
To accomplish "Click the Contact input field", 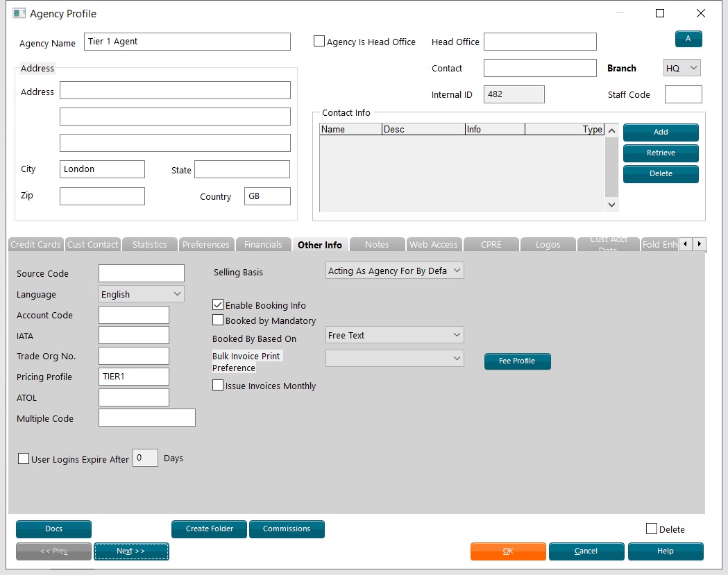I will (x=540, y=68).
